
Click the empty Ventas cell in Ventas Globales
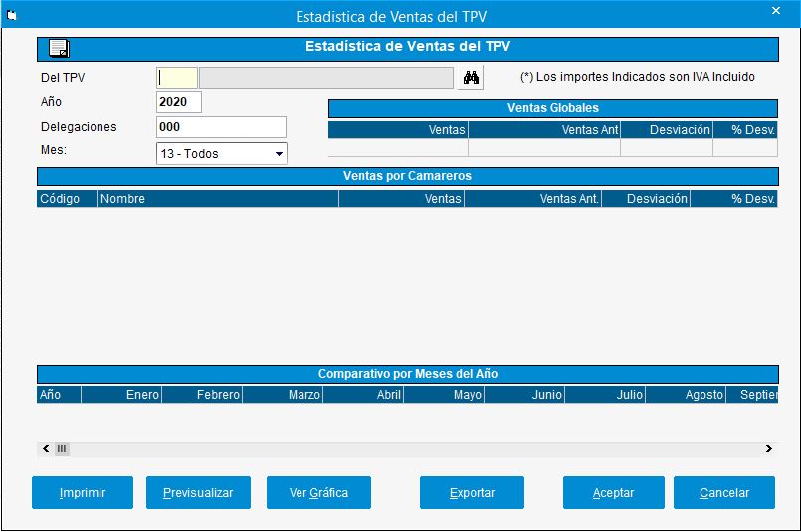click(398, 147)
